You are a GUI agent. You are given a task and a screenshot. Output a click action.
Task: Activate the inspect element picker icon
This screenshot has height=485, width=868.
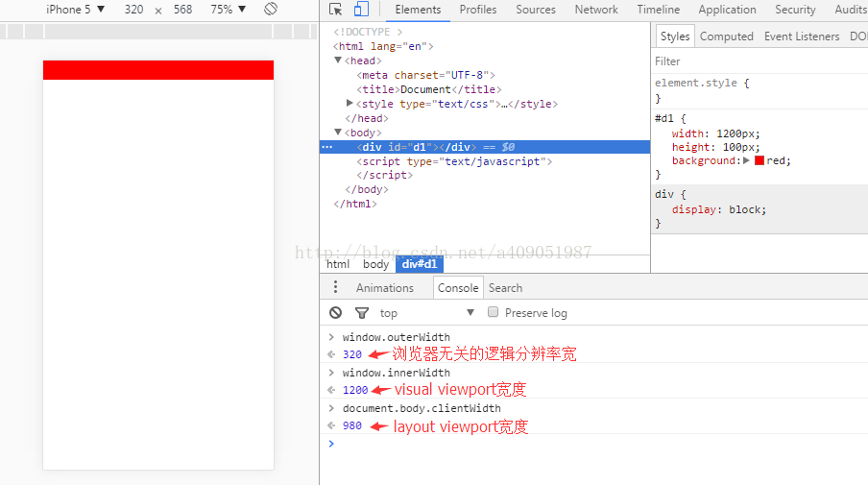(x=335, y=10)
